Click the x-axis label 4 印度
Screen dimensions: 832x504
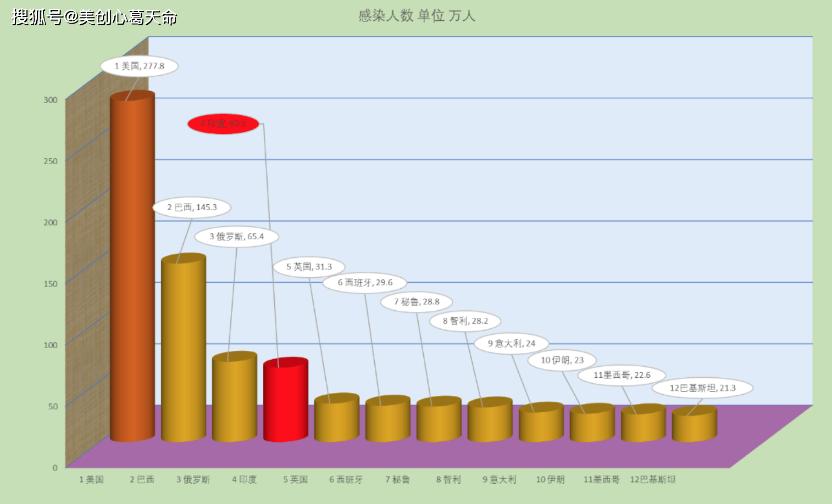(x=244, y=479)
